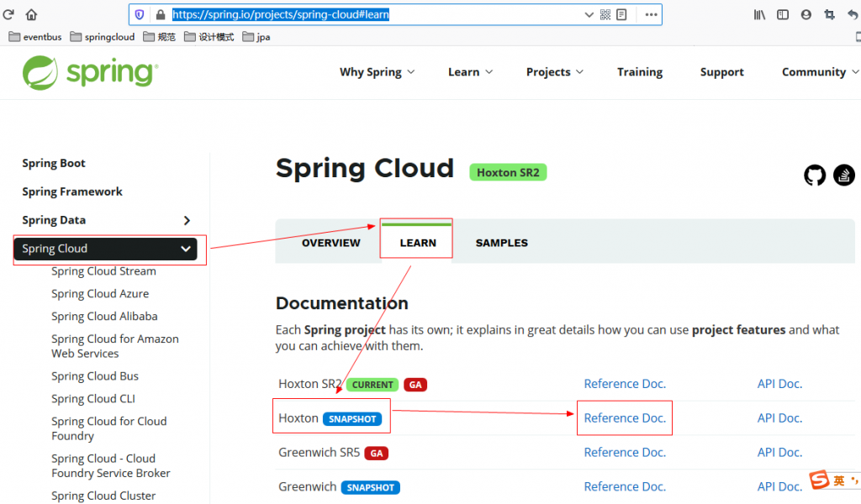Open the Projects menu in navigation
Viewport: 861px width, 504px height.
(x=554, y=72)
